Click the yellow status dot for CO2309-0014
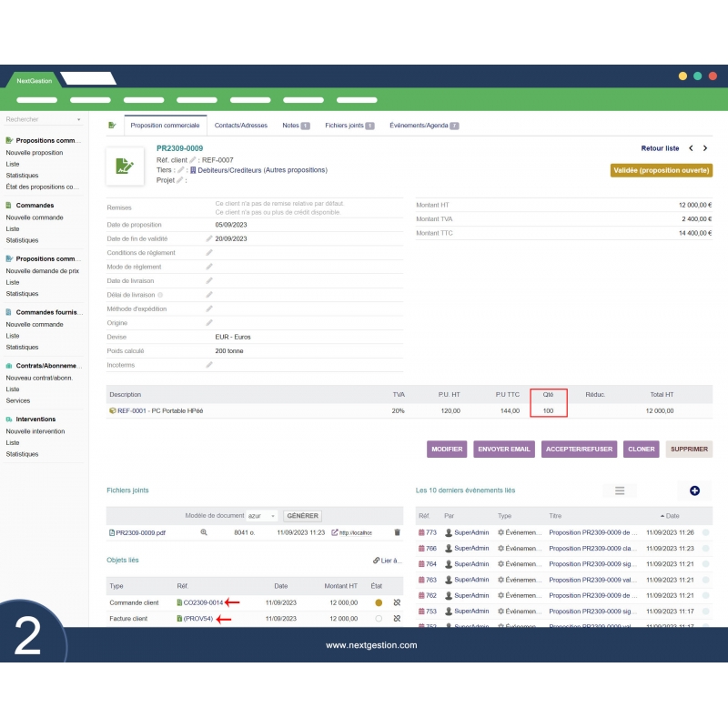 (378, 601)
